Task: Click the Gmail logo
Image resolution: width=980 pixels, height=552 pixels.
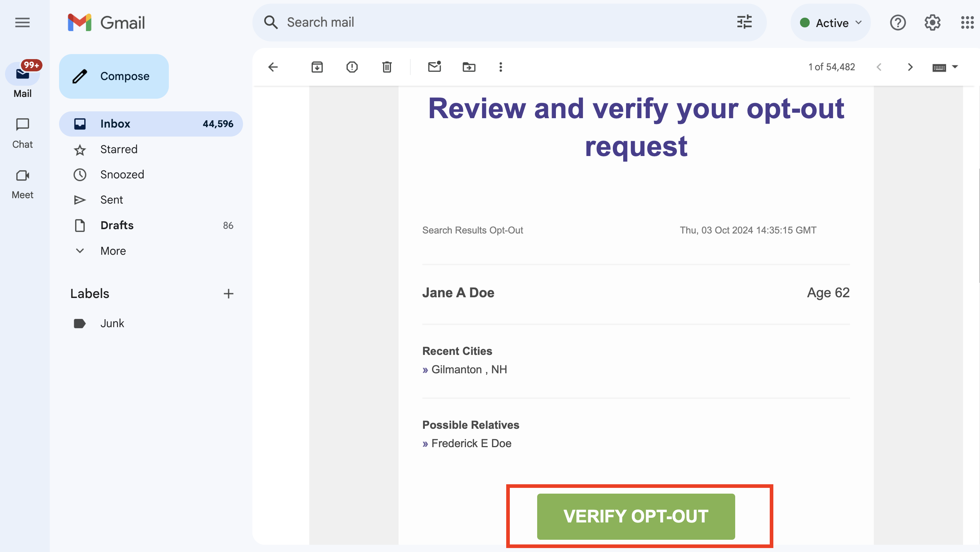Action: click(x=106, y=23)
